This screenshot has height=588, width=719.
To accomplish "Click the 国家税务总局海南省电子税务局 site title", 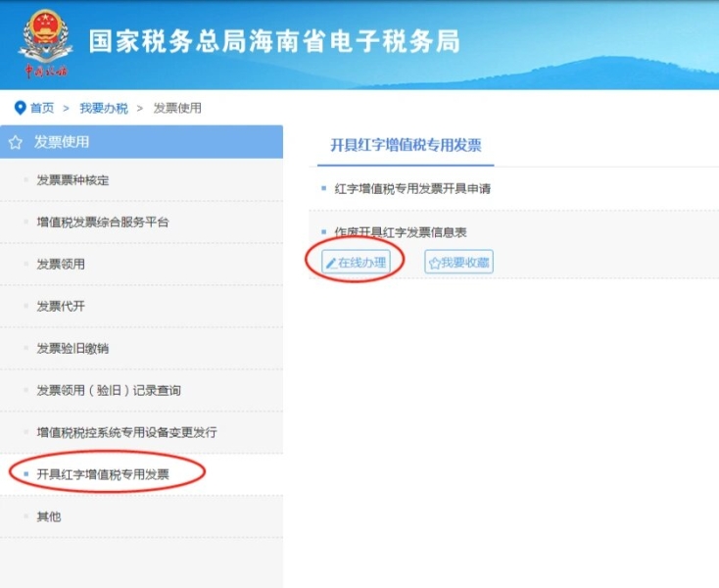I will coord(274,41).
